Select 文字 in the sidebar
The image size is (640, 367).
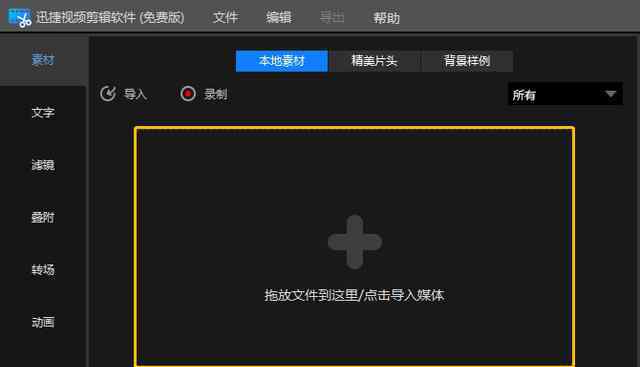[x=43, y=112]
